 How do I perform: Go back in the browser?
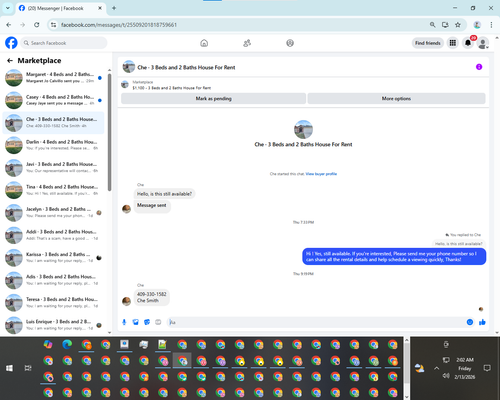(x=9, y=25)
